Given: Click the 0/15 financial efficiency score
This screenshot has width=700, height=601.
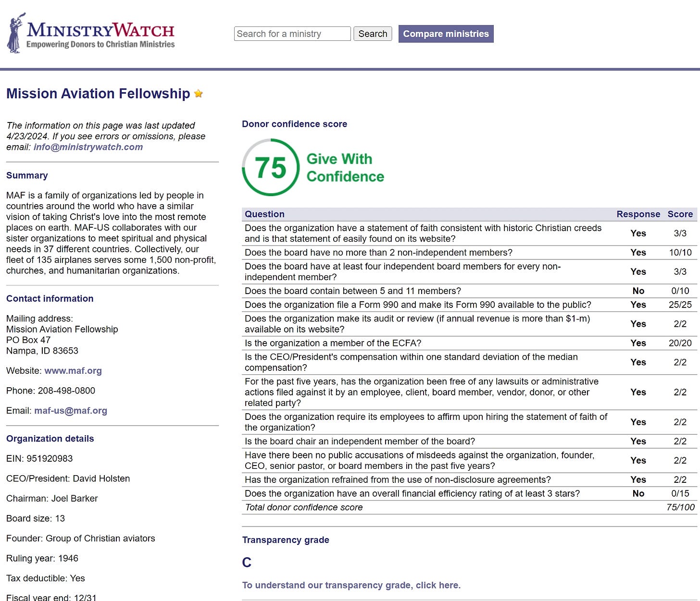Looking at the screenshot, I should (680, 494).
